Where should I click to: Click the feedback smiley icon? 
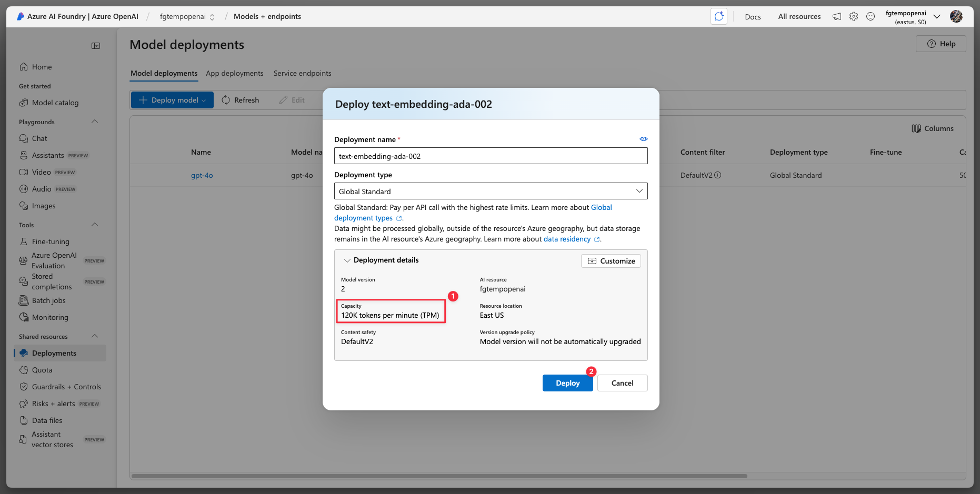click(x=871, y=16)
